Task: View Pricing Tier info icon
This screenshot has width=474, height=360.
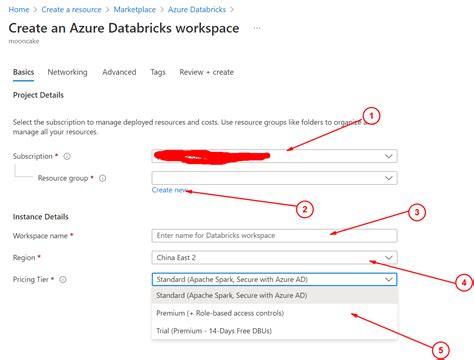Action: click(63, 280)
